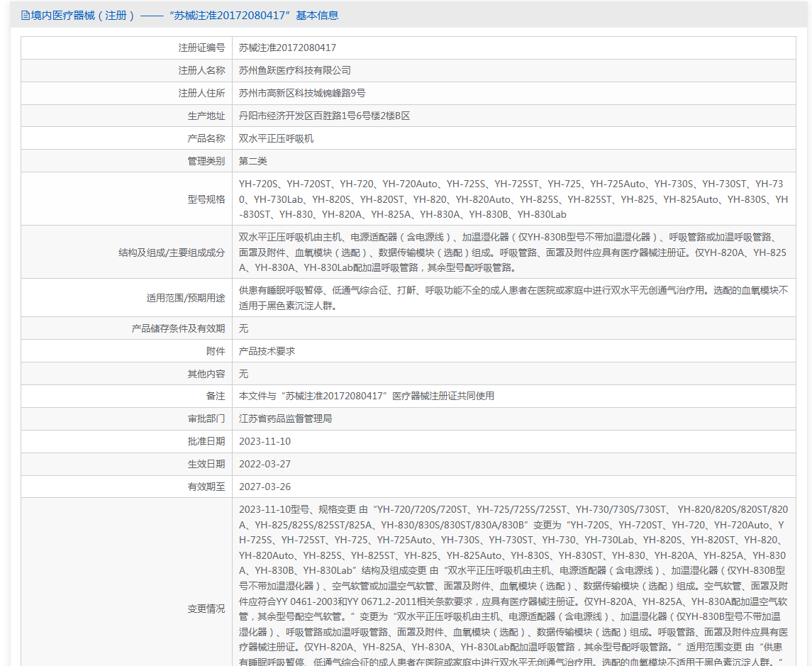
Task: Click the 附件 label
Action: (216, 351)
